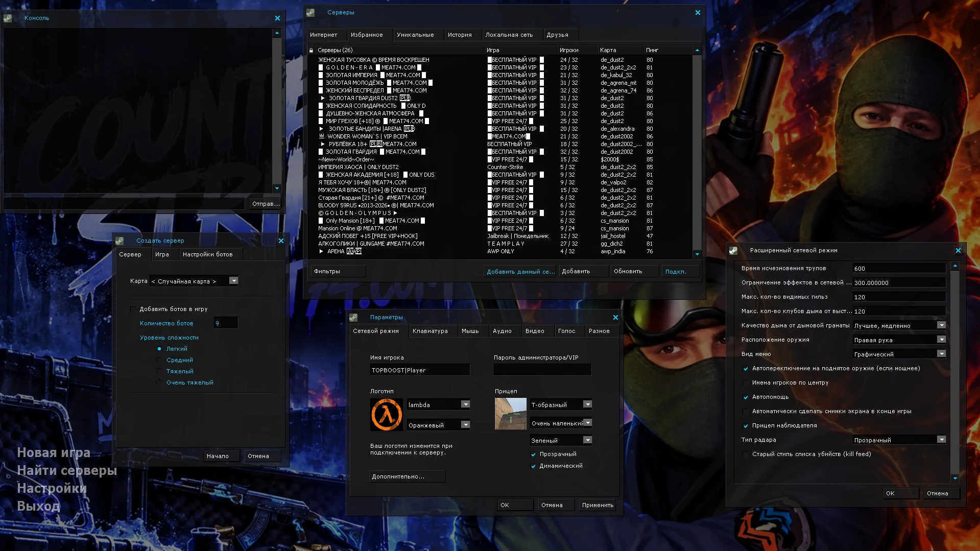
Task: Click the orange lambda logo preview
Action: coord(387,415)
